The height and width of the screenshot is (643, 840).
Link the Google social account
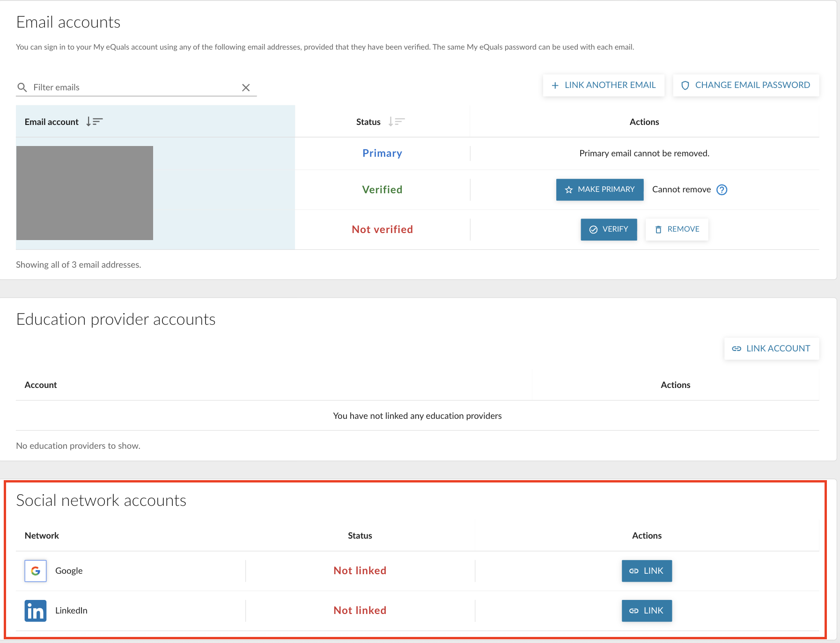[647, 571]
